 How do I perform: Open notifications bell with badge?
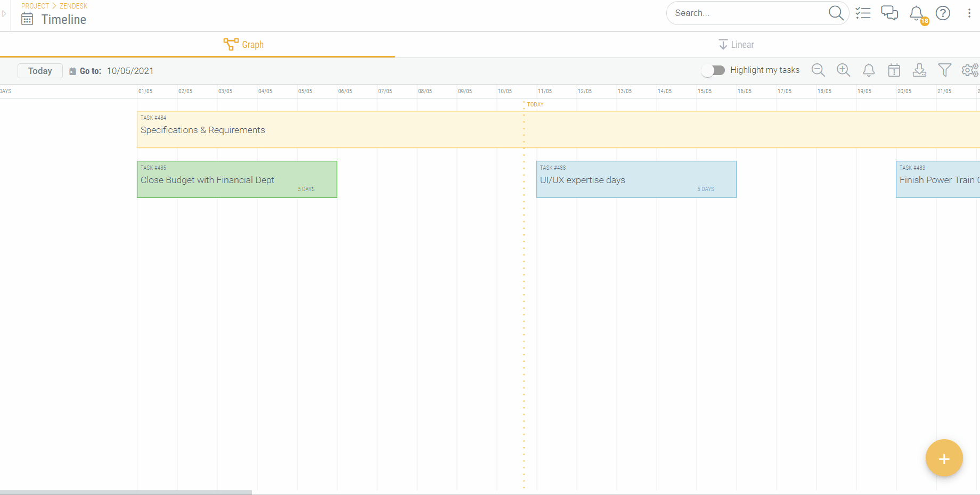917,14
